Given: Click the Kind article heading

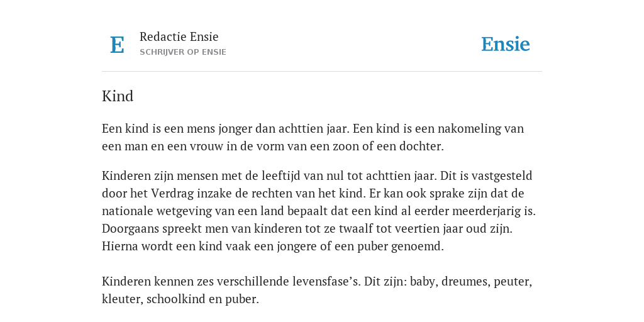Looking at the screenshot, I should [118, 96].
